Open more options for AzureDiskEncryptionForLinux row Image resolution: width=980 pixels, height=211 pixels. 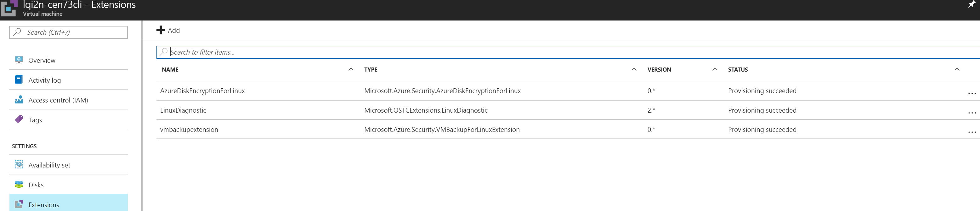click(x=972, y=93)
